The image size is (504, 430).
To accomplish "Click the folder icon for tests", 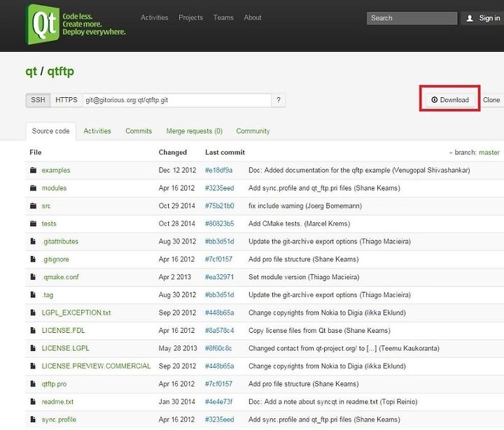I will coord(33,224).
